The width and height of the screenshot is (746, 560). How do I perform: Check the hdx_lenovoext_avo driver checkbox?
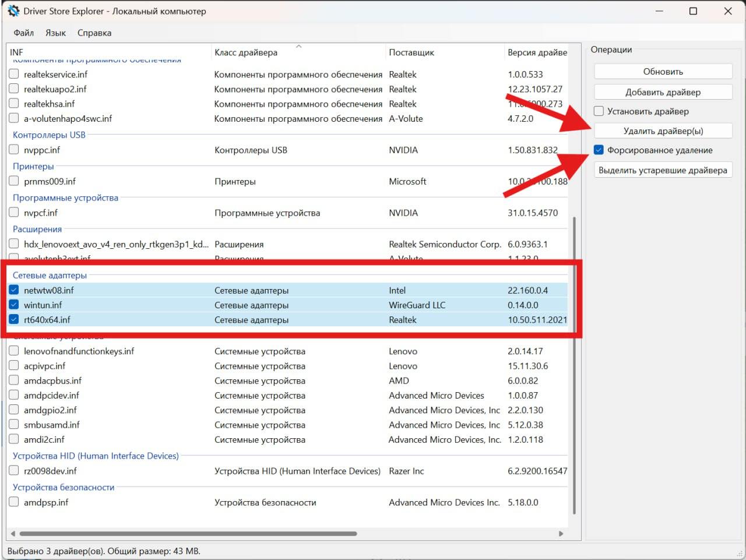point(14,244)
